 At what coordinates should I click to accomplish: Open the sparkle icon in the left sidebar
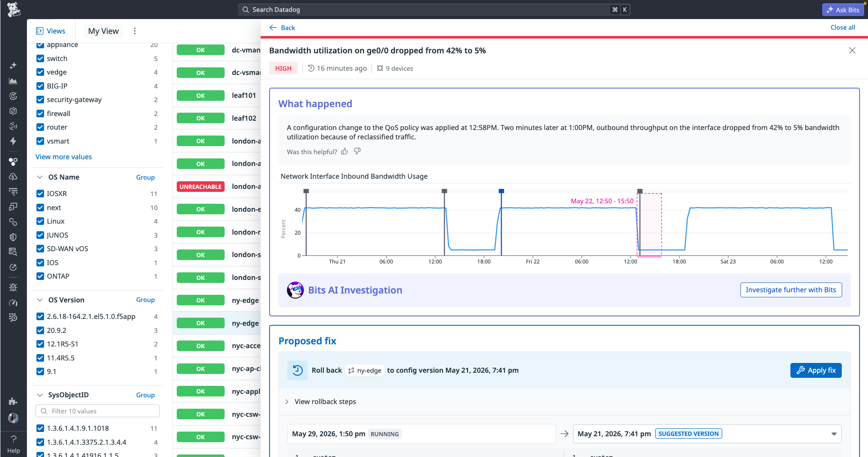[x=13, y=66]
